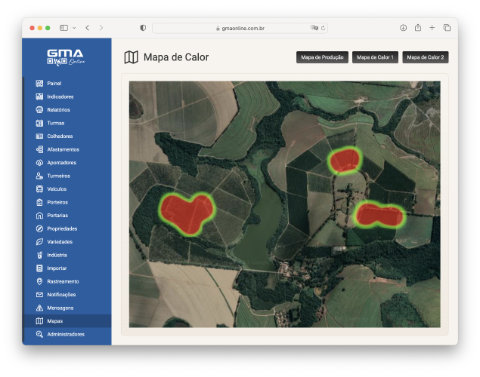Open the Rastreamento menu item

pos(67,281)
